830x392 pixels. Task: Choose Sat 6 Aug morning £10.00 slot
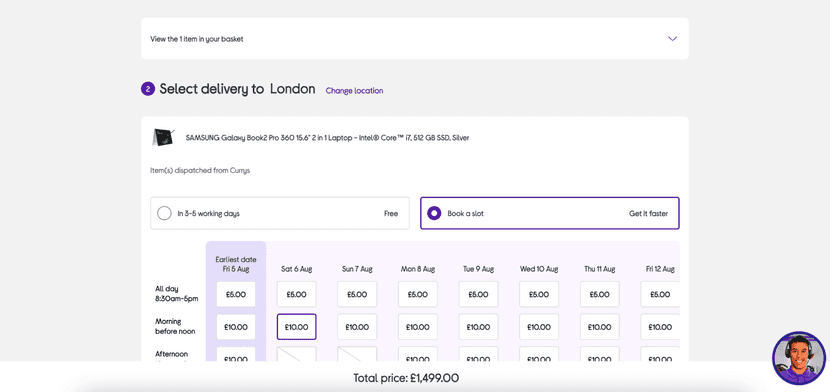(296, 327)
